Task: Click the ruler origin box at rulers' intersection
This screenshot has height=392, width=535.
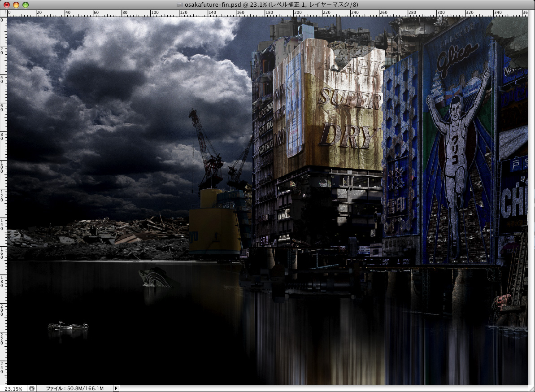Action: coord(3,13)
